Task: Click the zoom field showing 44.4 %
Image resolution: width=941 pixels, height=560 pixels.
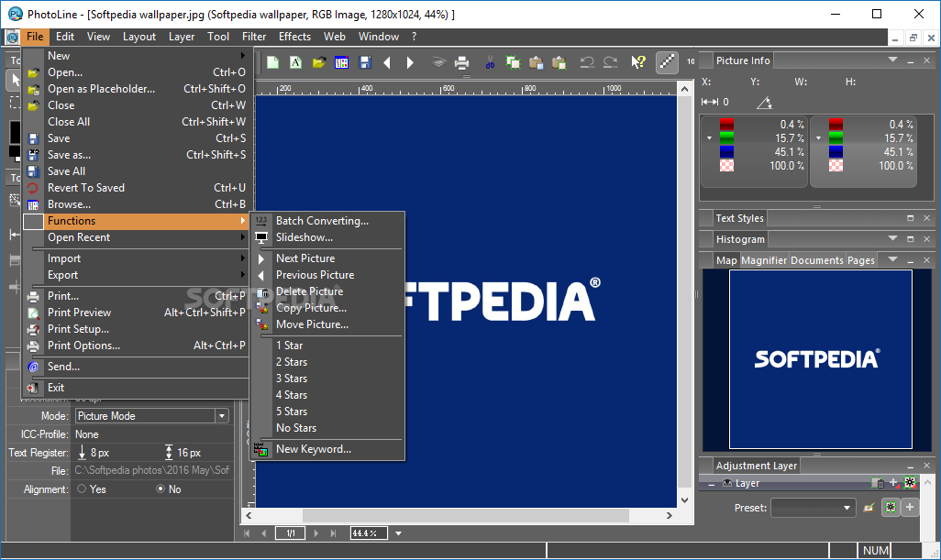Action: (369, 533)
